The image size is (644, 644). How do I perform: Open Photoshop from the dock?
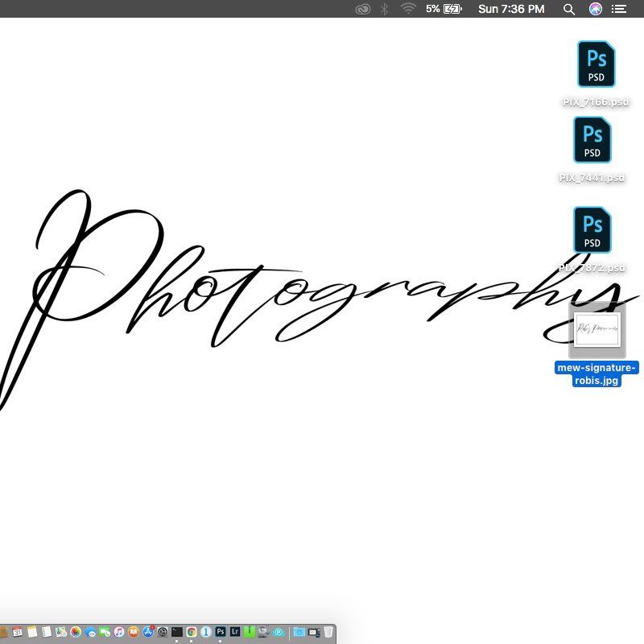tap(220, 633)
